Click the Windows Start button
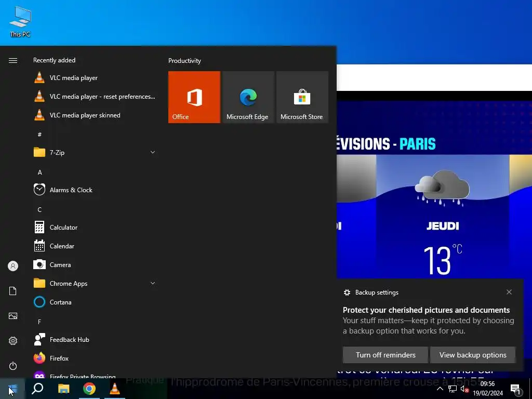532x399 pixels. 12,389
